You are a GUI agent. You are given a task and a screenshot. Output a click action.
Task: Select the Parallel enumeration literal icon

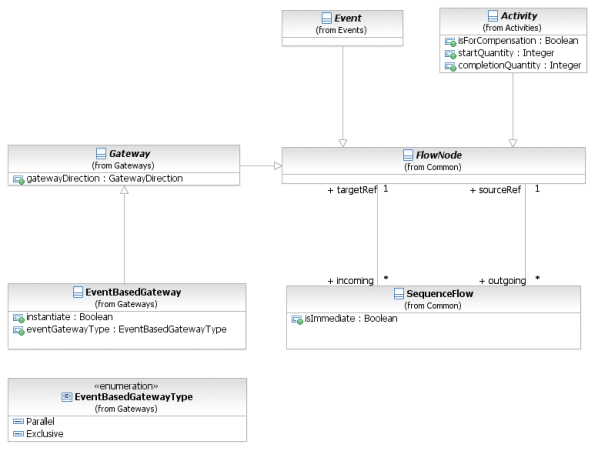click(18, 421)
